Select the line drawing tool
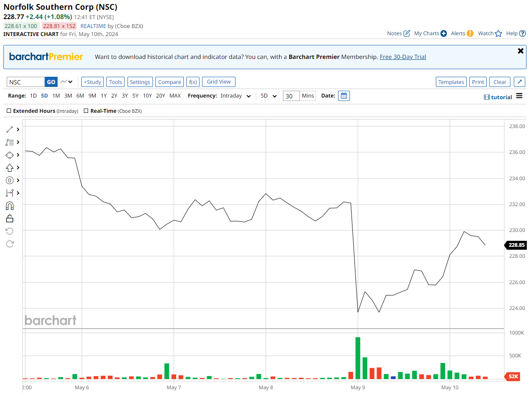 click(10, 129)
